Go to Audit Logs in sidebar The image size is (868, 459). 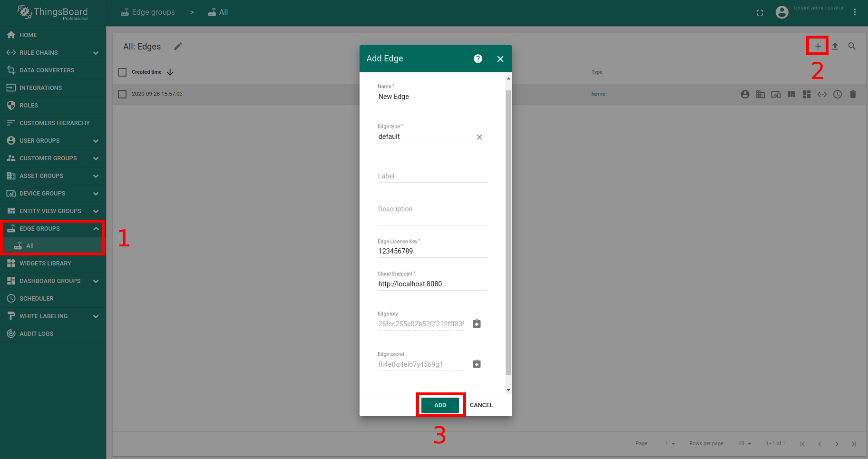pyautogui.click(x=36, y=334)
